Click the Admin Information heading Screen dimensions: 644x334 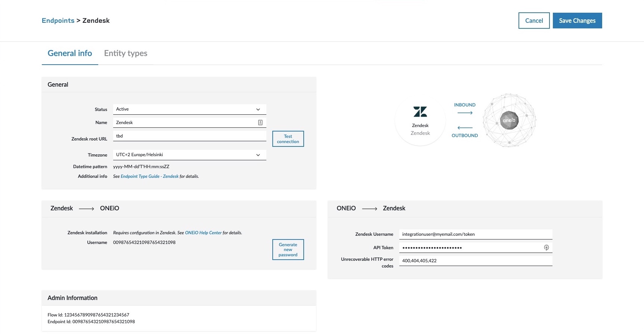[x=72, y=298]
